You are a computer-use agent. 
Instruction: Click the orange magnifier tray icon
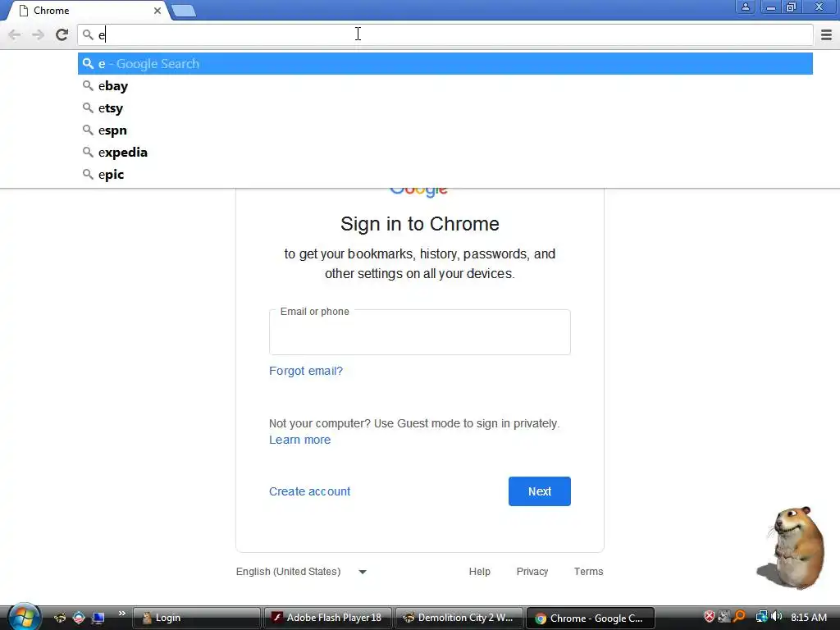tap(739, 617)
